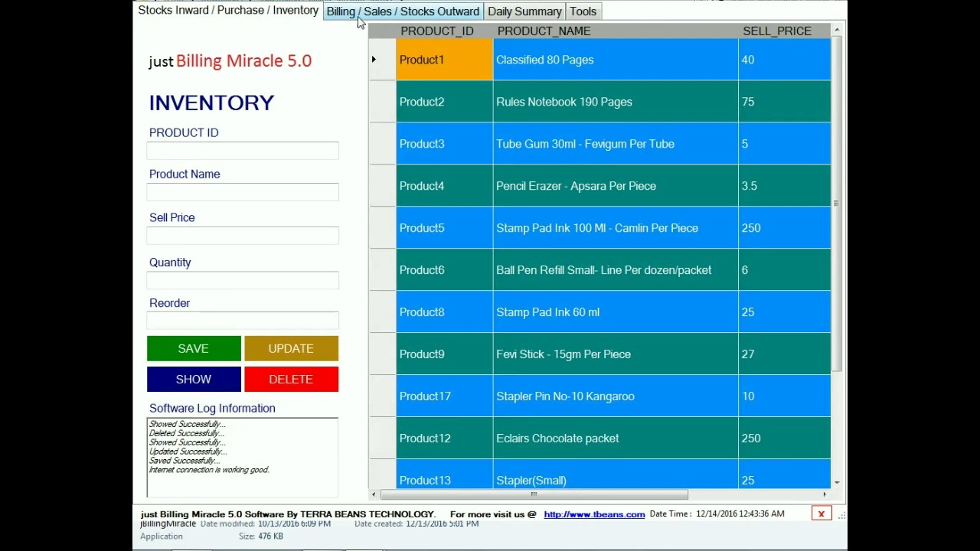Click the horizontal scrollbar left arrow
This screenshot has width=980, height=551.
coord(374,494)
